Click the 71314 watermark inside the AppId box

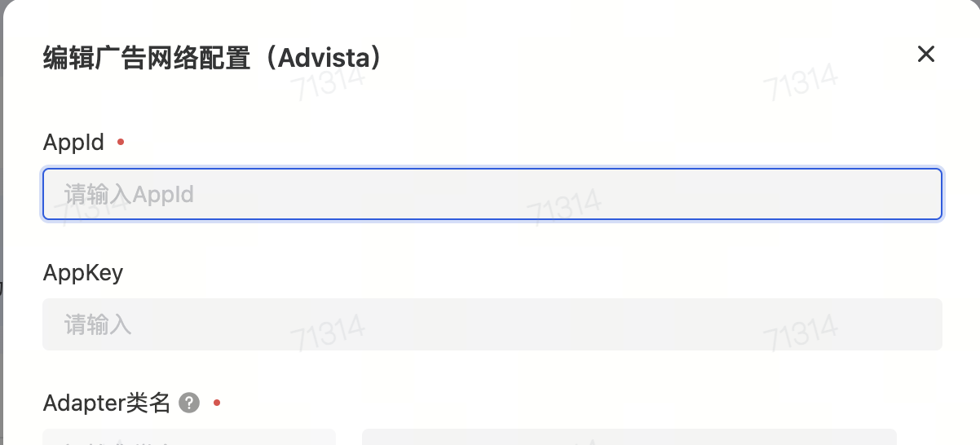[x=563, y=205]
